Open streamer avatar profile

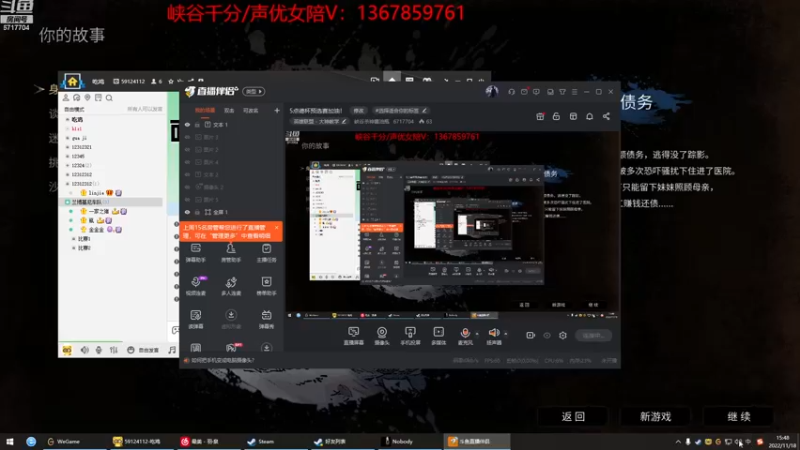[x=492, y=91]
